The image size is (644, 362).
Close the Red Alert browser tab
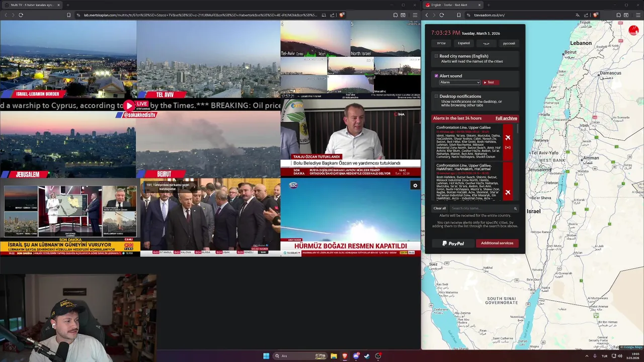coord(479,5)
